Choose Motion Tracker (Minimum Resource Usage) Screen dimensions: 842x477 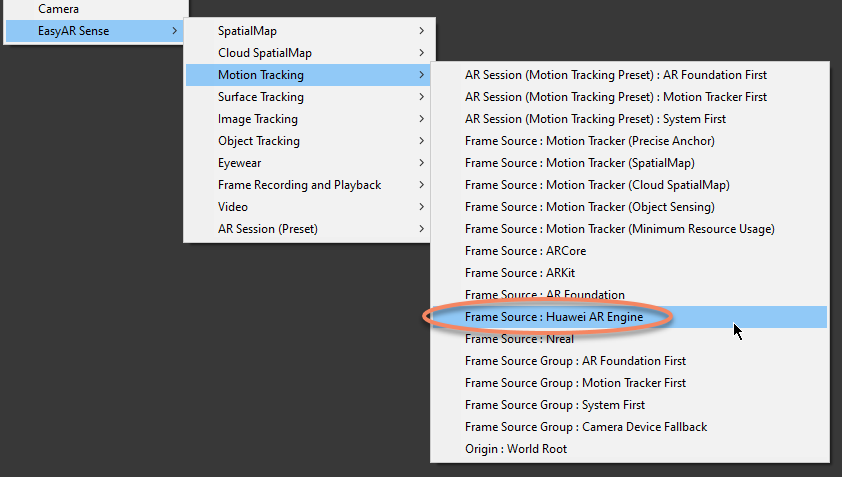629,229
